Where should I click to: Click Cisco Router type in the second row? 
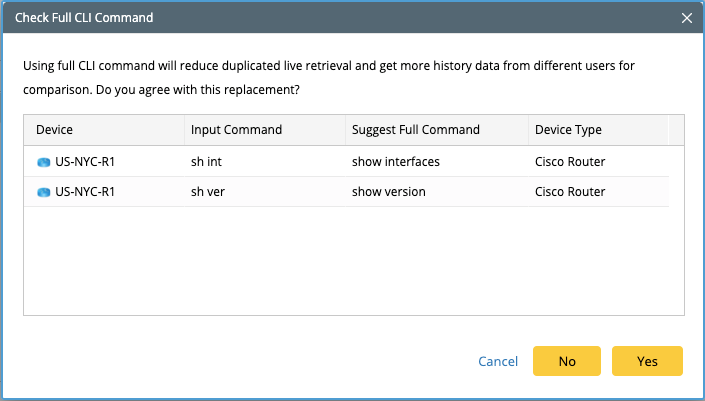pyautogui.click(x=570, y=192)
